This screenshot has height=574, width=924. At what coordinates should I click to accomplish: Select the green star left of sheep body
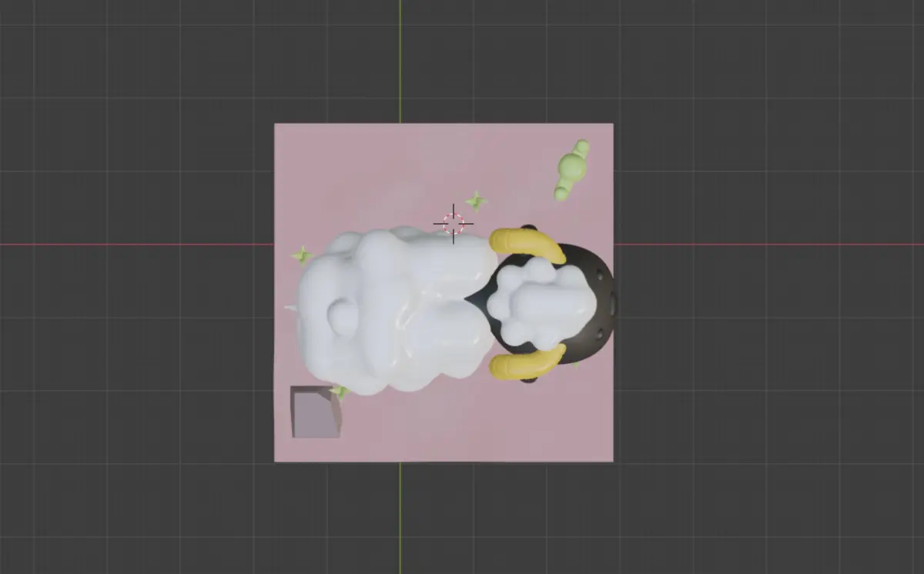tap(301, 255)
